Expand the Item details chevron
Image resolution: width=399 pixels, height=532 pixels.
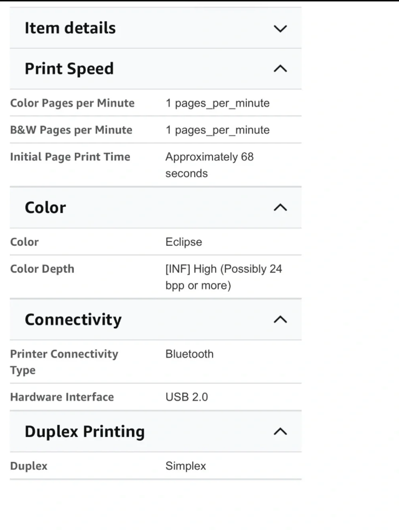click(x=280, y=29)
